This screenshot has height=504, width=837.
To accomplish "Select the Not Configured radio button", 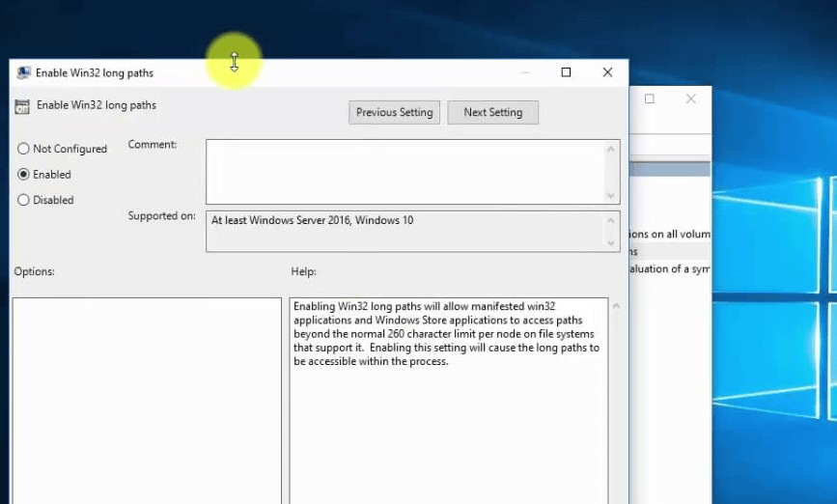I will (x=23, y=149).
